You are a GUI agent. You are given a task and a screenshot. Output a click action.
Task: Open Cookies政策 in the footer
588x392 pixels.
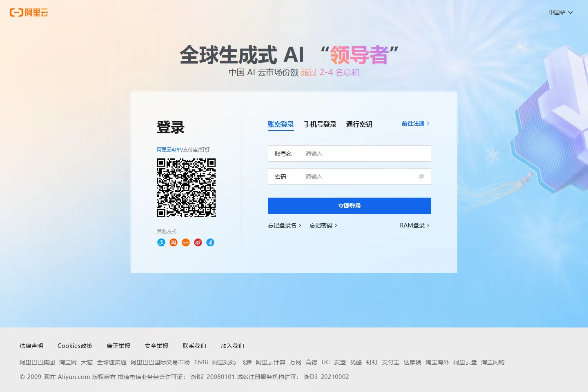(x=75, y=346)
